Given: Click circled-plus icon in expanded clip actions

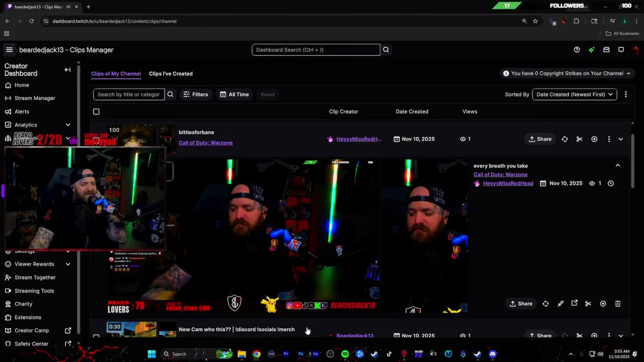Looking at the screenshot, I should tap(603, 304).
